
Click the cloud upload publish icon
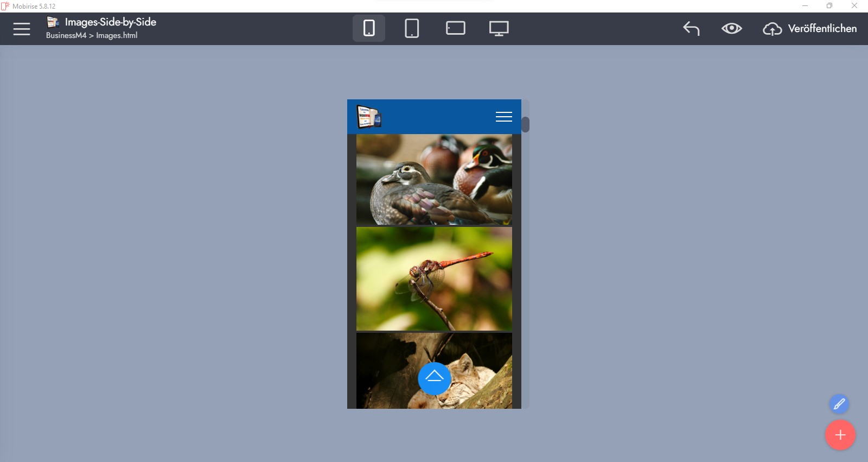pyautogui.click(x=773, y=29)
